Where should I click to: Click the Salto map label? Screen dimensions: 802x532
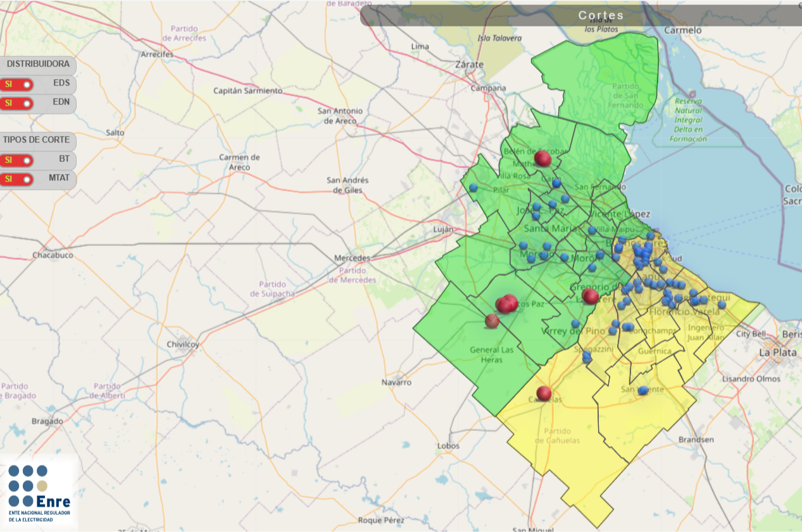point(115,133)
